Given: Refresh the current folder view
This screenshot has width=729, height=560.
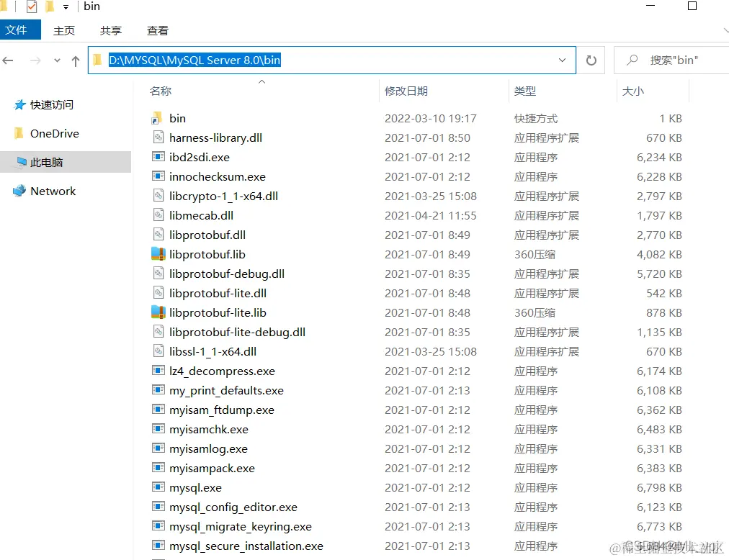Looking at the screenshot, I should 591,60.
